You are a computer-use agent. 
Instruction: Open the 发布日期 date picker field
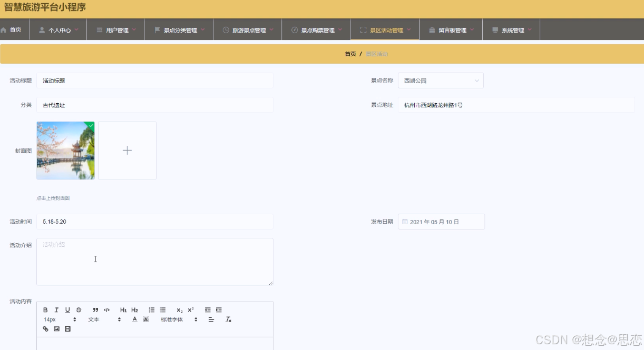[442, 222]
